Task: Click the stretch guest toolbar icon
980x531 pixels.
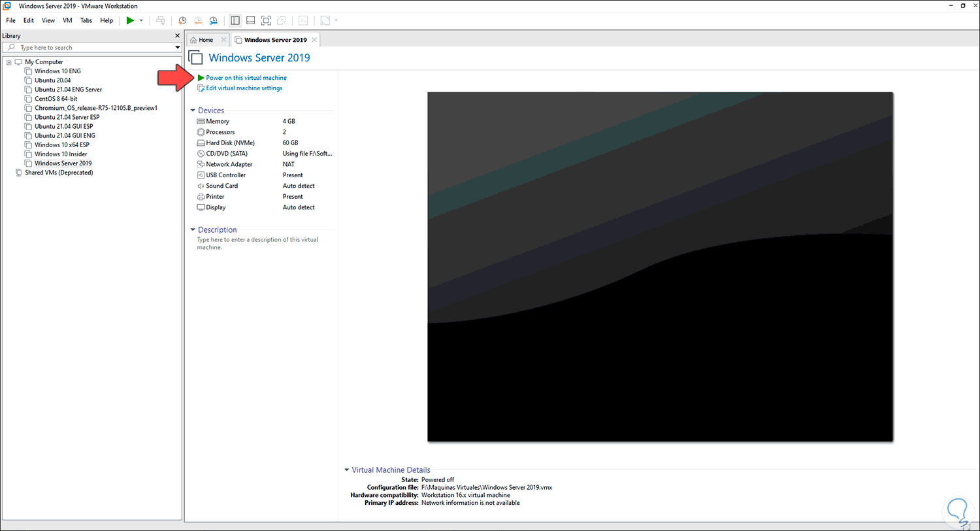Action: click(x=325, y=20)
